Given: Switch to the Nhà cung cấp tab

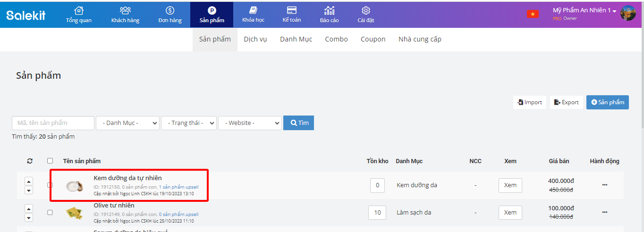Looking at the screenshot, I should pyautogui.click(x=420, y=40).
